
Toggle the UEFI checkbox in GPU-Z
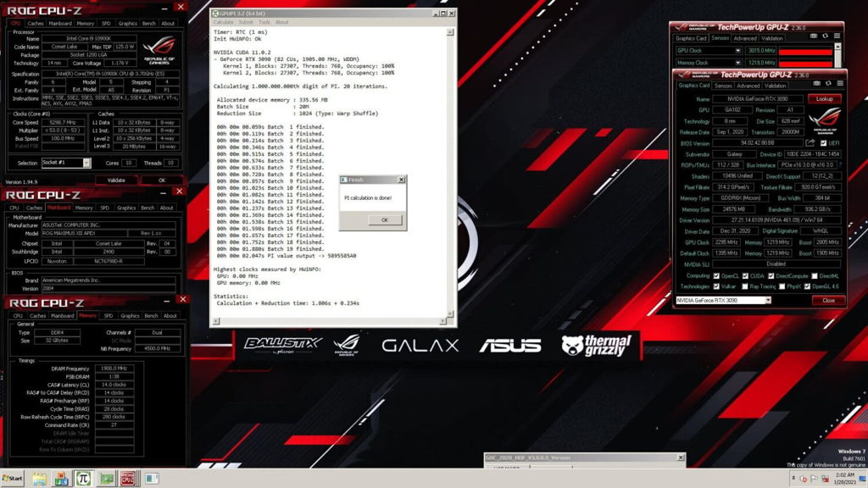(x=823, y=142)
